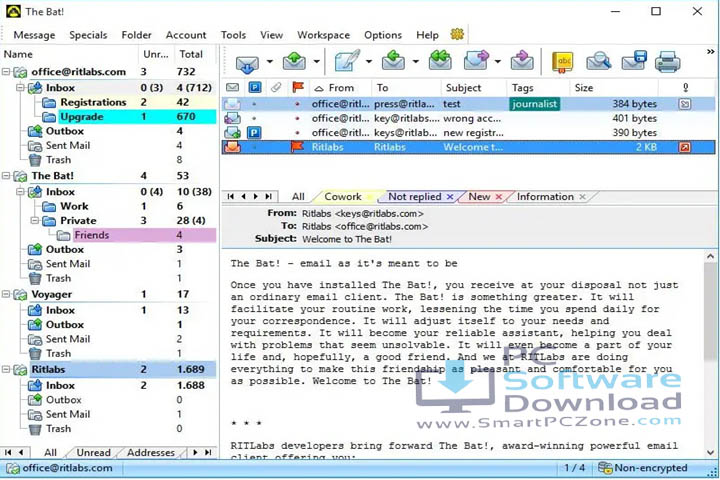720x480 pixels.
Task: Click the parked P icon on new registr row
Action: [254, 133]
